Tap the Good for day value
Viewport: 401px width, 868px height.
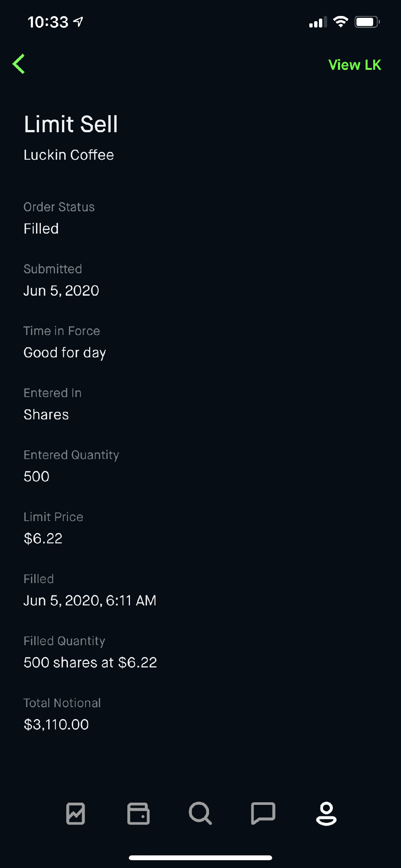tap(65, 352)
